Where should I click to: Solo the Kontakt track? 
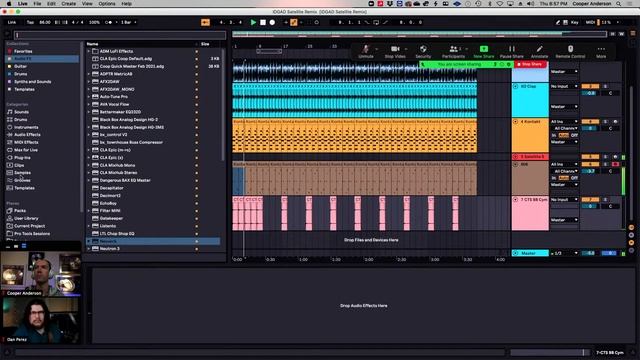click(x=605, y=122)
